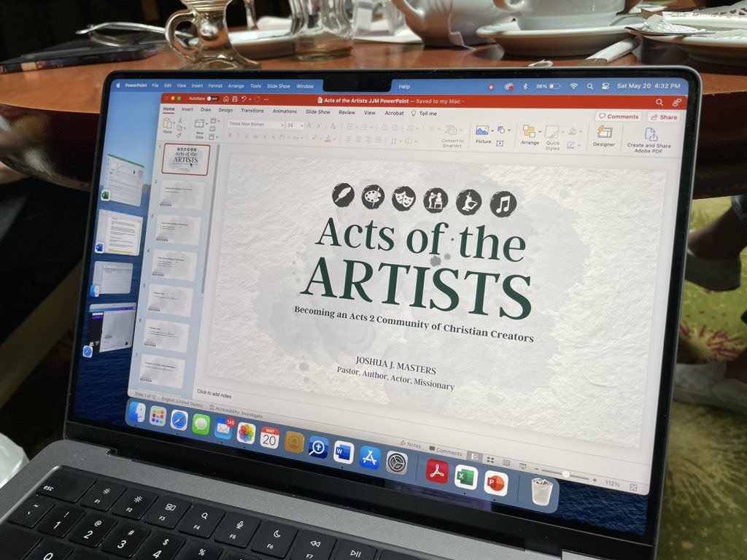Open Quick Styles gallery icon
The height and width of the screenshot is (560, 747).
coord(552,133)
